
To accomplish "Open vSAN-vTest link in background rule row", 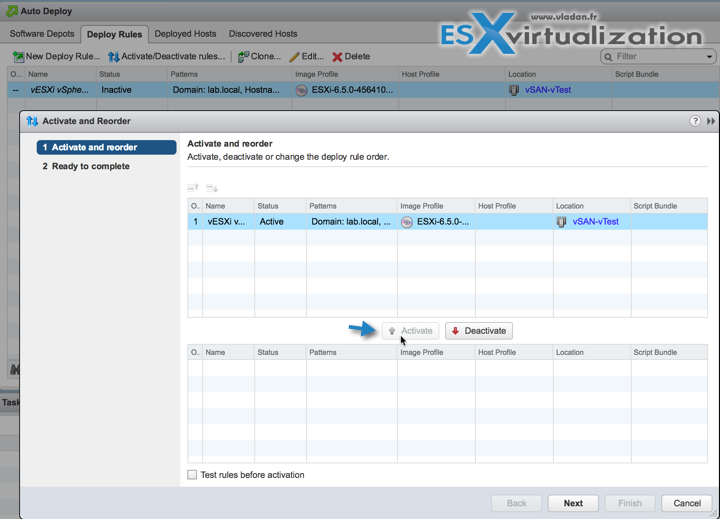I will (x=548, y=90).
